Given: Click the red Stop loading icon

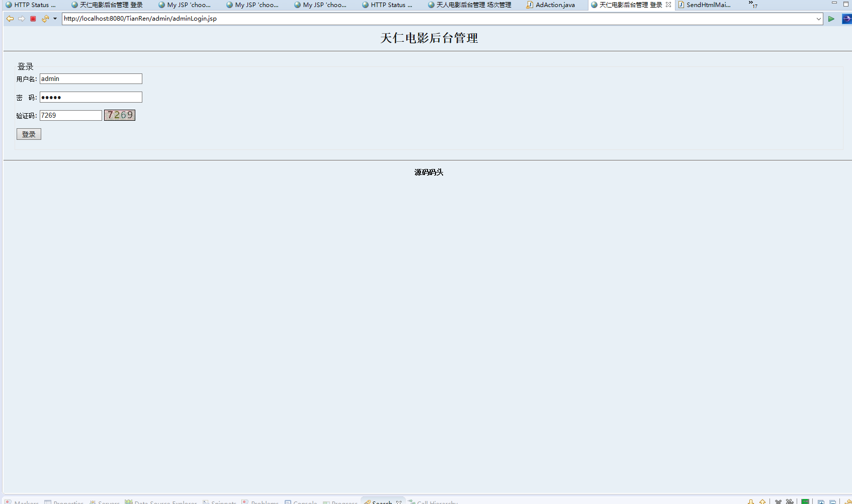Looking at the screenshot, I should tap(33, 19).
